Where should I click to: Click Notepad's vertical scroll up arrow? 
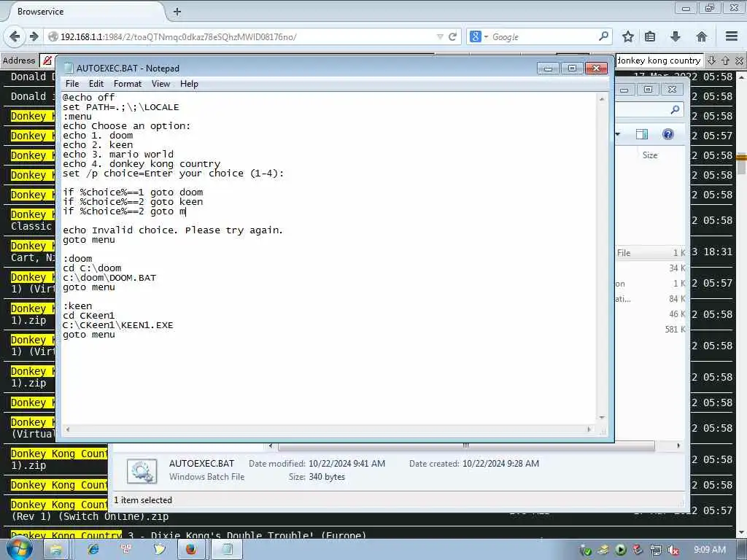[x=602, y=99]
